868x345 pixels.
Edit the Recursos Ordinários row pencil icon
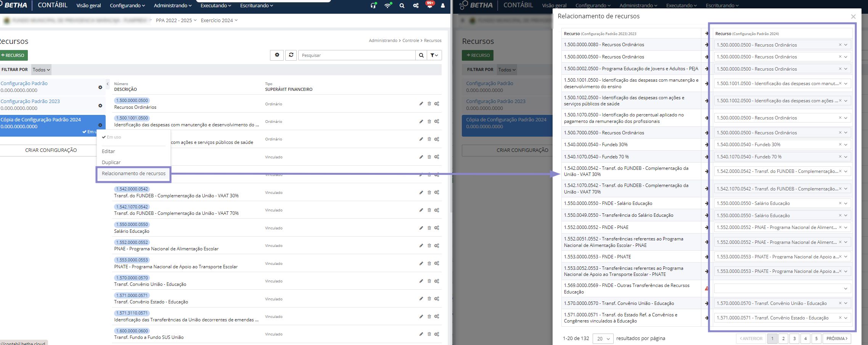tap(421, 104)
